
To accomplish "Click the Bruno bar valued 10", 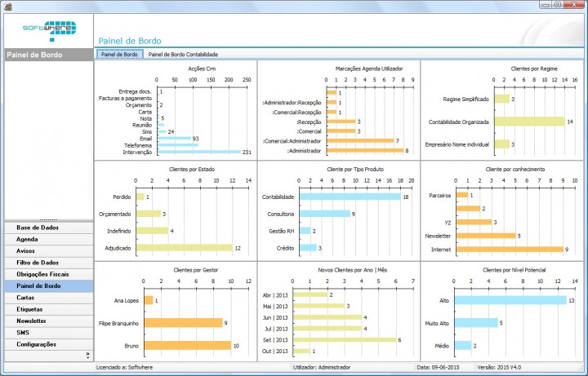I will point(188,346).
